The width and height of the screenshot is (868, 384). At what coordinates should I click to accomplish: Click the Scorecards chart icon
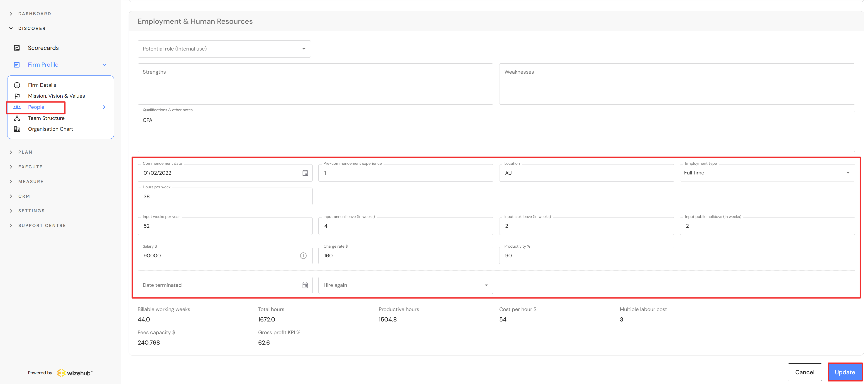click(x=17, y=48)
